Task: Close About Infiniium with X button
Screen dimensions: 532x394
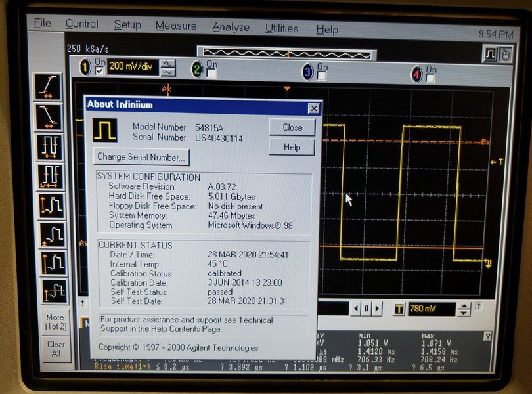Action: (x=313, y=108)
